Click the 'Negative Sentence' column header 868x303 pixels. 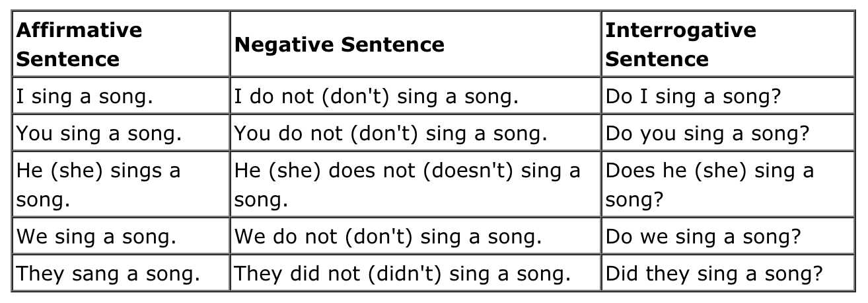(x=340, y=44)
